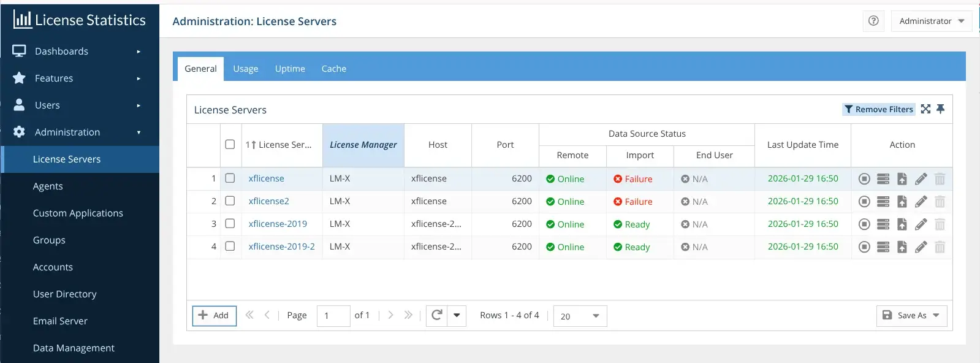
Task: Maximize the License Servers panel
Action: click(x=925, y=109)
